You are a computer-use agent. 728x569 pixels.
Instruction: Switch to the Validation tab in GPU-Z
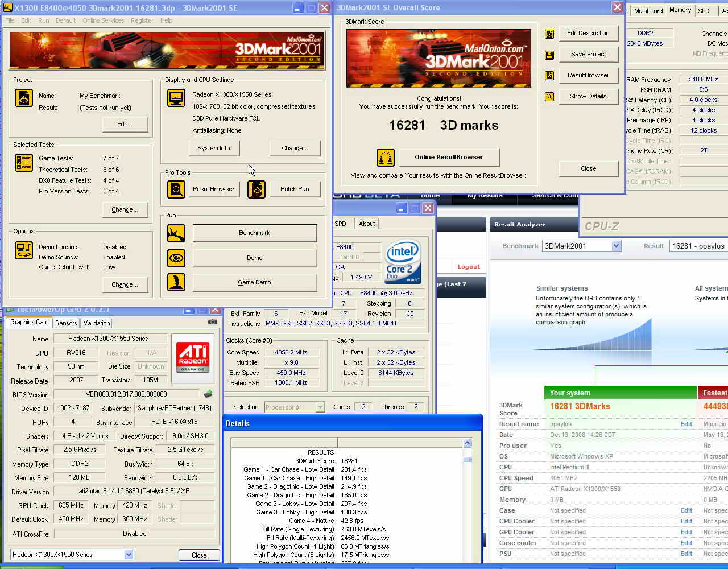(x=97, y=323)
